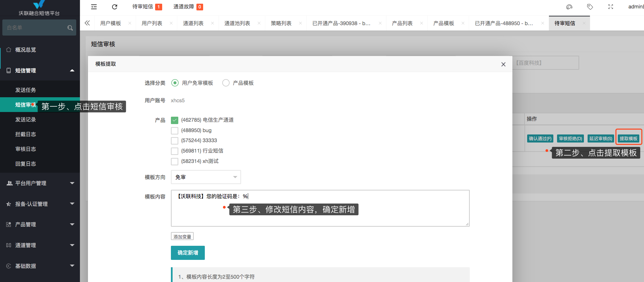This screenshot has width=644, height=282.
Task: Click the 沃联融合短信平台 logo
Action: point(39,8)
